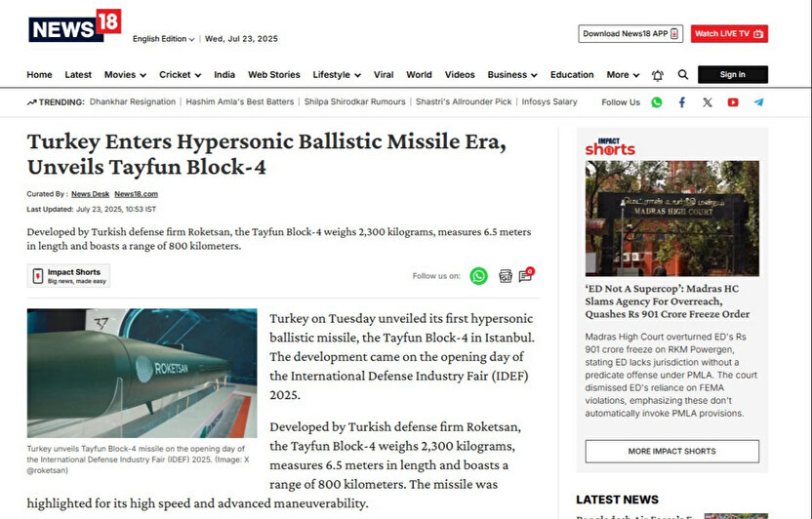
Task: Click the article headline 'Turkey Enters Hypersonic Ballistic Missile Era'
Action: click(x=266, y=154)
